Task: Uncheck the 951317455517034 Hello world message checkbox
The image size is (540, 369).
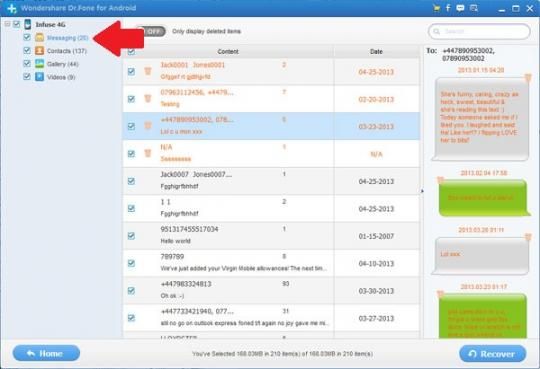Action: tap(131, 236)
